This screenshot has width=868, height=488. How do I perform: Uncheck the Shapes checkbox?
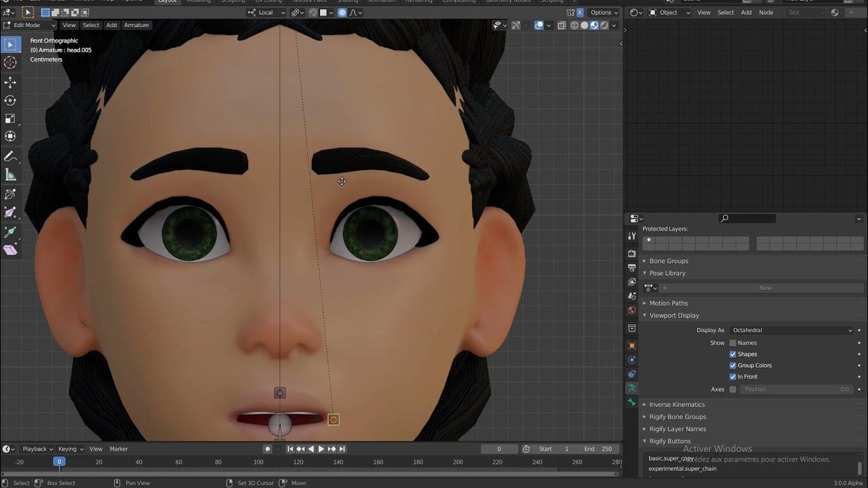point(732,354)
